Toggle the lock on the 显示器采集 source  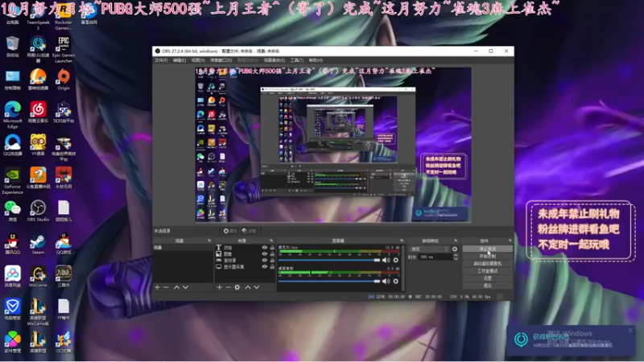(x=272, y=267)
